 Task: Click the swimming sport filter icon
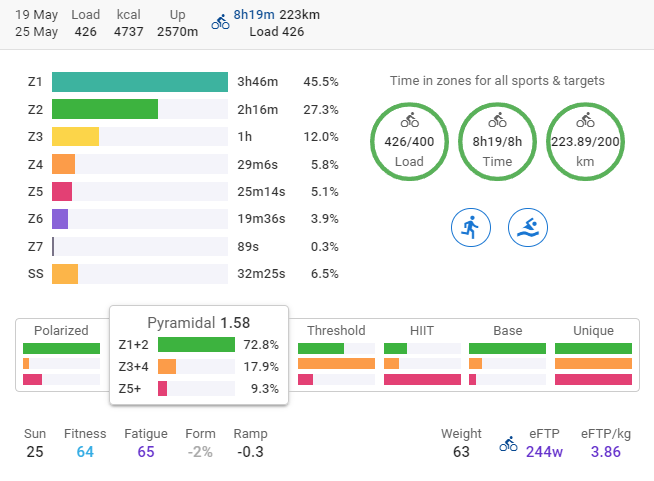tap(527, 228)
